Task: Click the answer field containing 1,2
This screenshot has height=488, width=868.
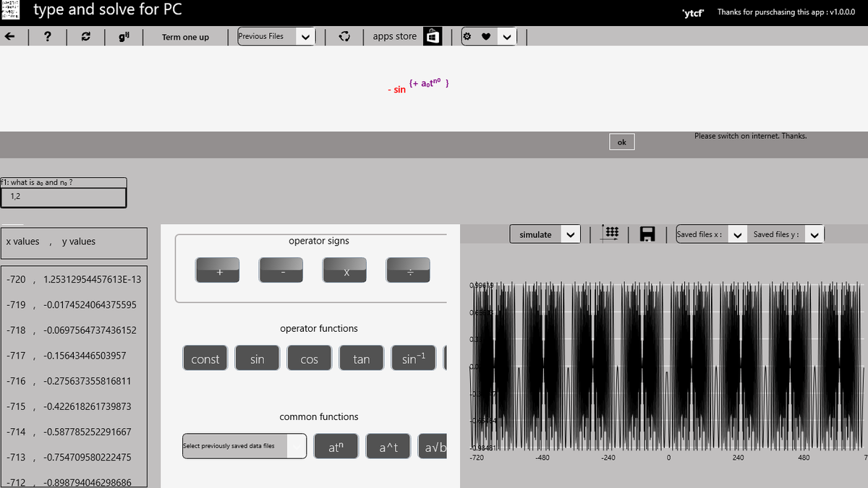Action: tap(64, 196)
